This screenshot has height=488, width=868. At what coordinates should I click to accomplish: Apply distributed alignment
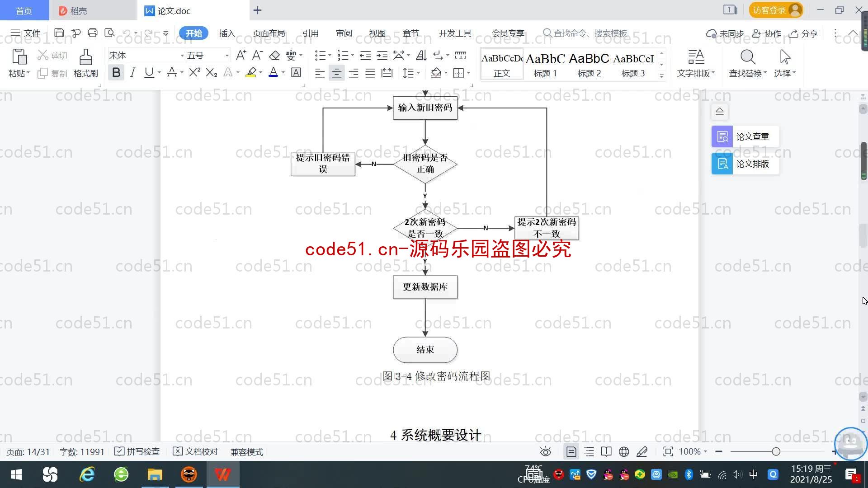tap(387, 73)
